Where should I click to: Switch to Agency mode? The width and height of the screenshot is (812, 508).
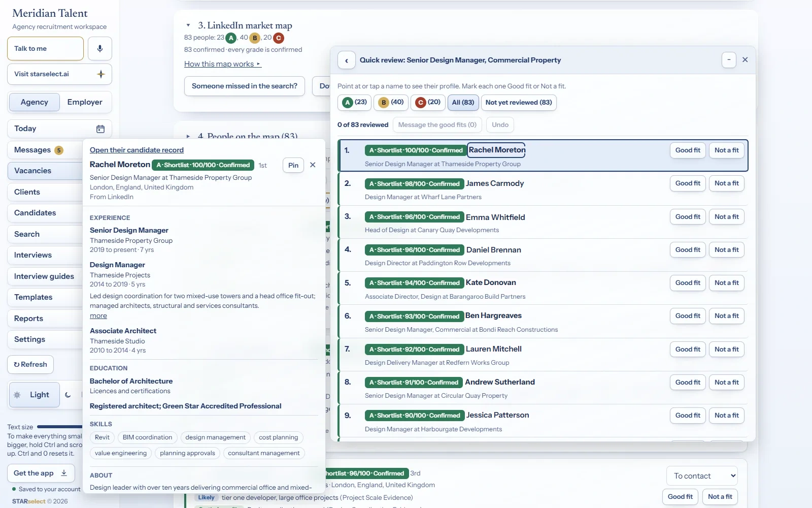tap(34, 102)
